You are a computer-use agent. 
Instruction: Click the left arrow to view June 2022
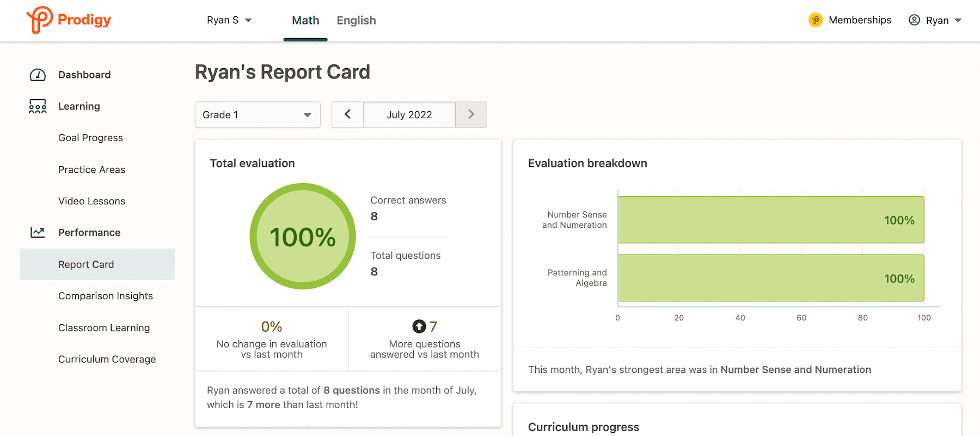coord(348,114)
